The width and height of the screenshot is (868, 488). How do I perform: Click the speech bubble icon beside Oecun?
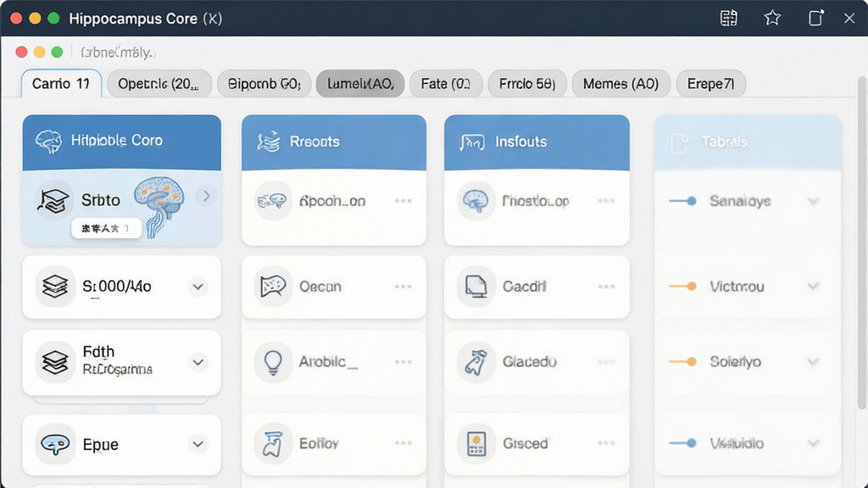[x=273, y=286]
